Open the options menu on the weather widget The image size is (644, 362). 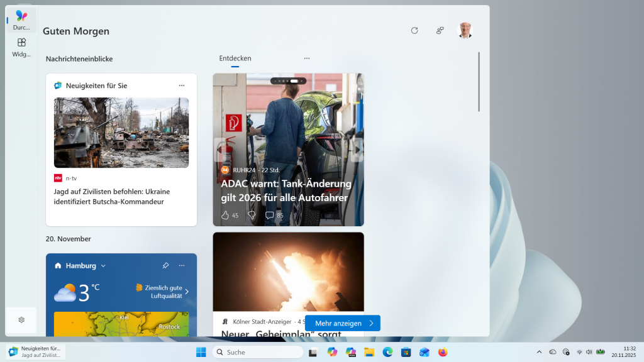(x=180, y=266)
